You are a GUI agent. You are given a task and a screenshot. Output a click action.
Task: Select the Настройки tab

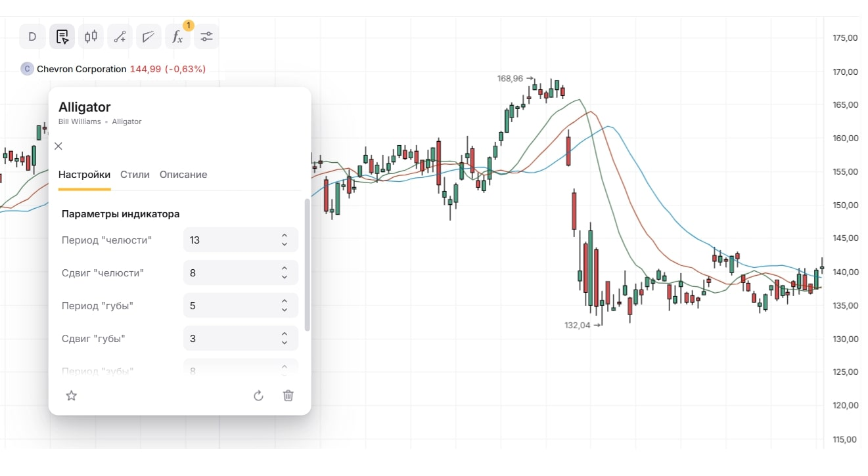84,175
